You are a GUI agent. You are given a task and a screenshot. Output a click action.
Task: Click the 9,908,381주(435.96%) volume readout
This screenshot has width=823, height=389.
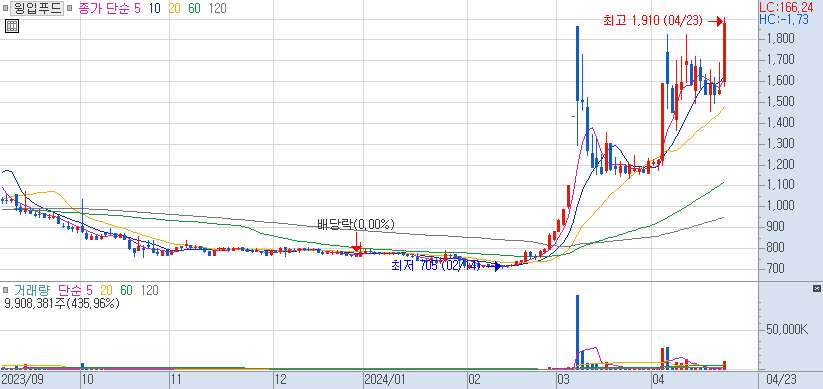click(x=61, y=303)
